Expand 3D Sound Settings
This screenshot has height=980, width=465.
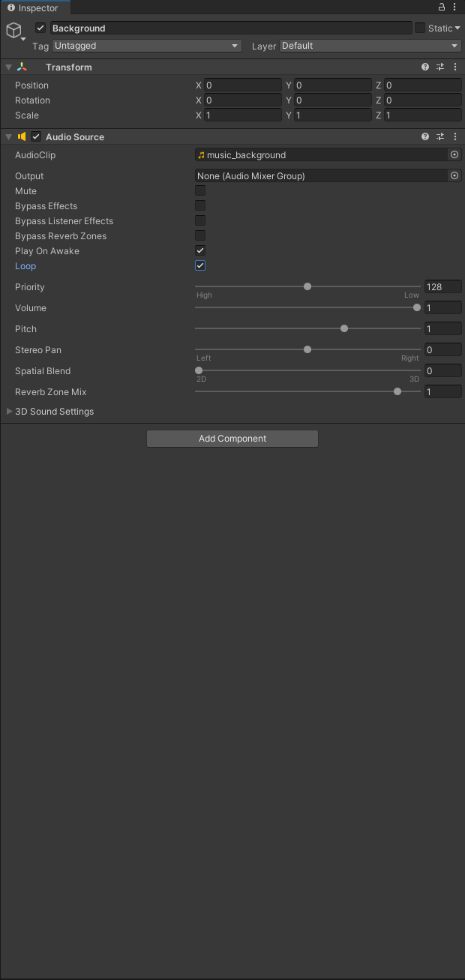[9, 411]
